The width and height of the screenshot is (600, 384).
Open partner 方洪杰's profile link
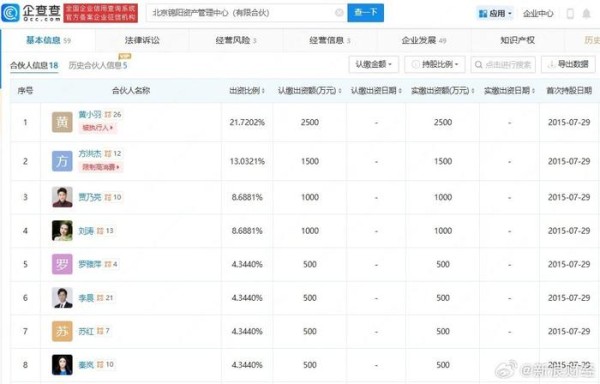point(90,153)
